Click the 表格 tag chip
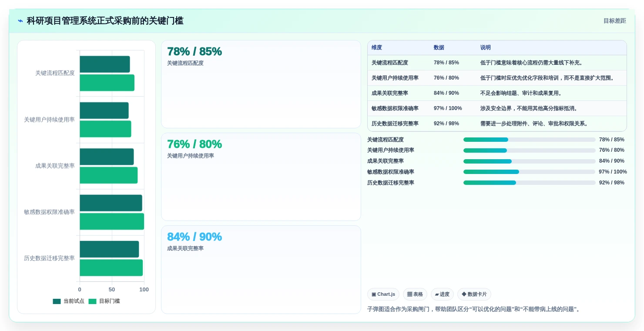This screenshot has height=331, width=644. [415, 294]
